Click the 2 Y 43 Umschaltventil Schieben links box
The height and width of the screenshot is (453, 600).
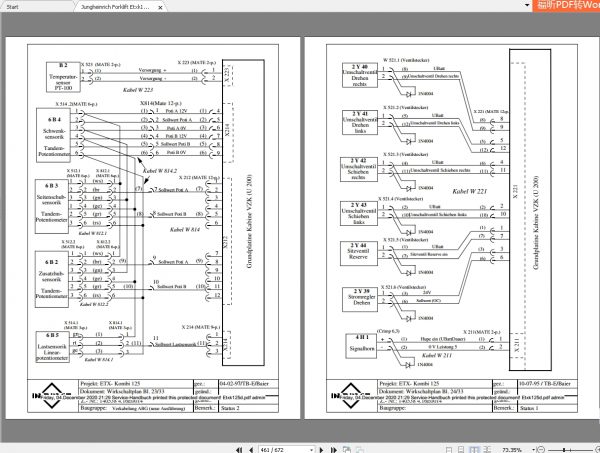click(359, 213)
